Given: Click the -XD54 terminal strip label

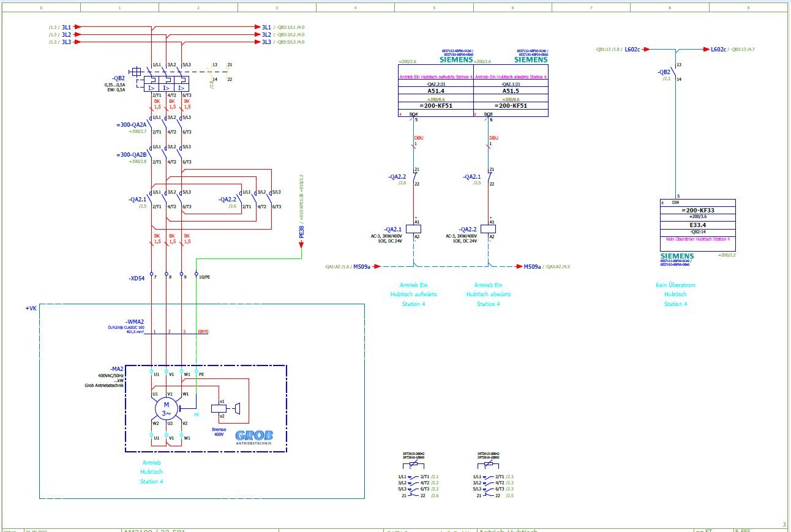Looking at the screenshot, I should (137, 278).
